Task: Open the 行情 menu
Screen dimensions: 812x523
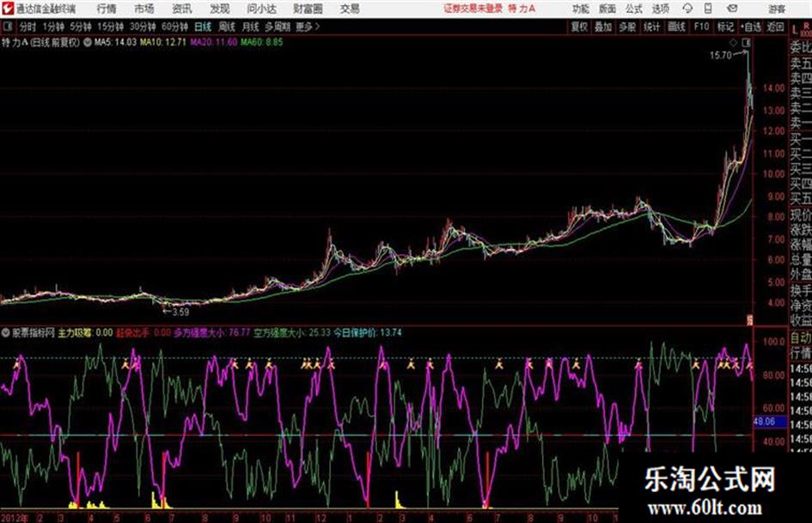Action: click(x=107, y=9)
